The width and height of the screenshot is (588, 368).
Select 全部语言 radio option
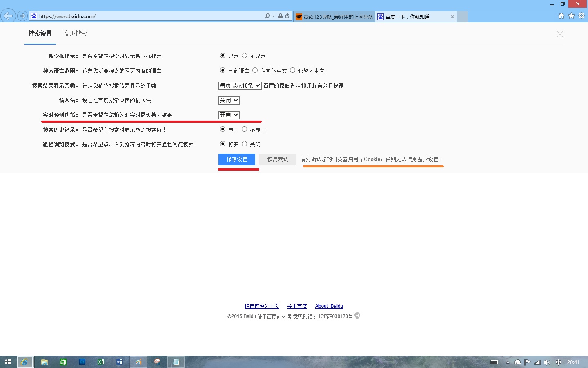pyautogui.click(x=223, y=70)
